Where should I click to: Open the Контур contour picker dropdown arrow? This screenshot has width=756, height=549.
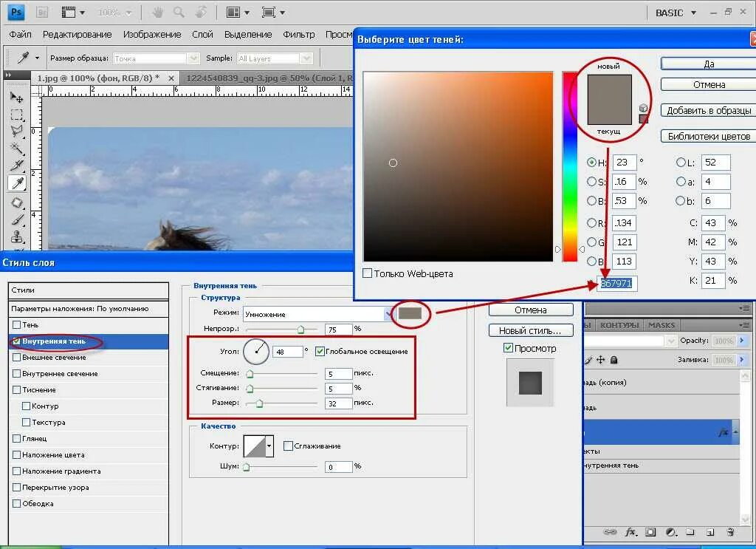[x=269, y=446]
